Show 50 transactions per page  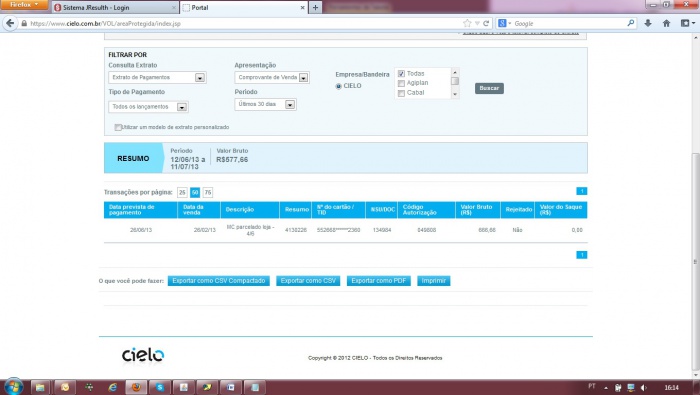[195, 192]
